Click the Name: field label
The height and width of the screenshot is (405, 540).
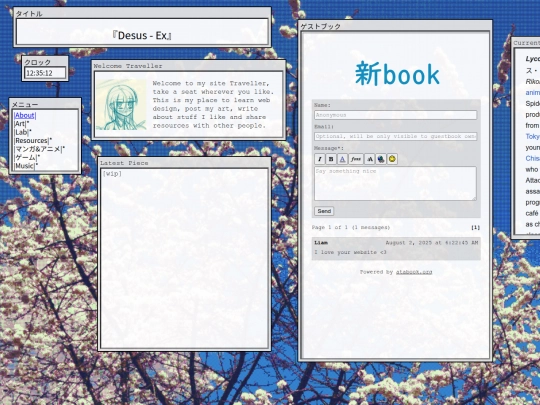click(322, 105)
